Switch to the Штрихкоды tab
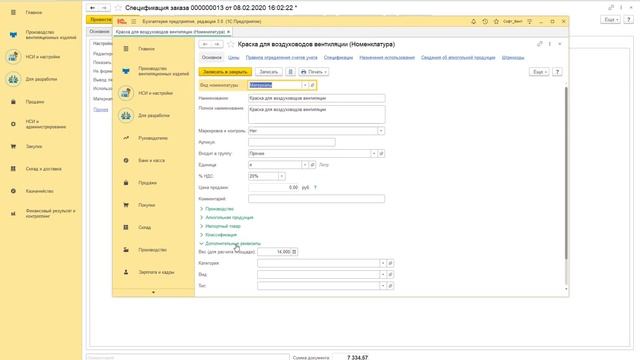Screen dimensions: 640x360 tap(513, 58)
